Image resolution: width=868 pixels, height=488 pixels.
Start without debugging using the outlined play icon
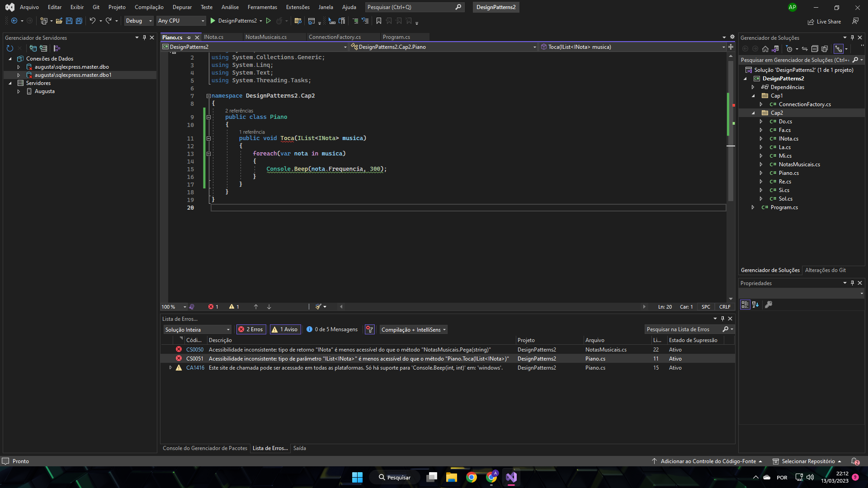pos(269,21)
